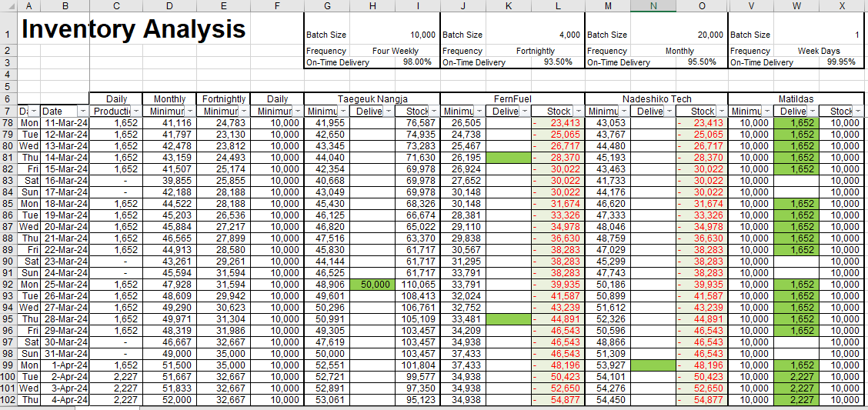Click the 11-Mar-24 date cell
This screenshot has width=868, height=410.
65,122
